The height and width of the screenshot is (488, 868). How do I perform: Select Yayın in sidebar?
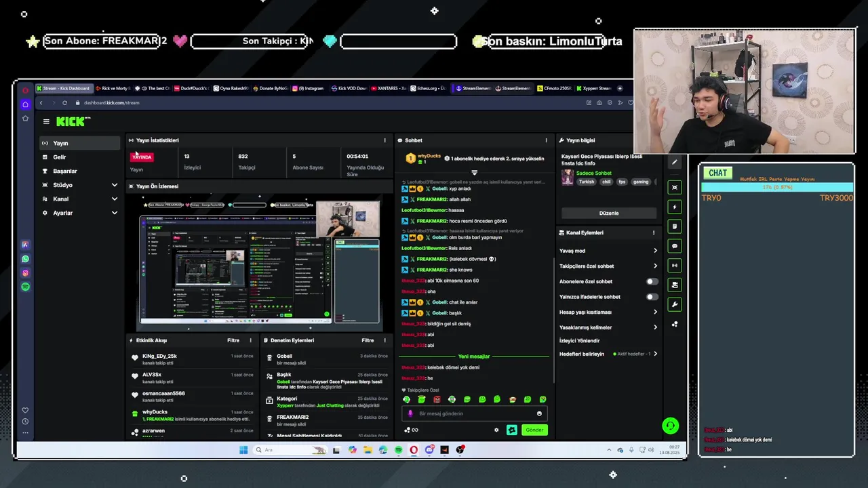pos(79,143)
